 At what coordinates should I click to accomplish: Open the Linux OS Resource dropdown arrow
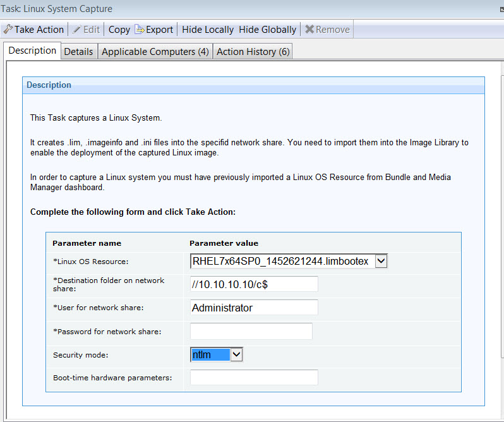click(381, 261)
